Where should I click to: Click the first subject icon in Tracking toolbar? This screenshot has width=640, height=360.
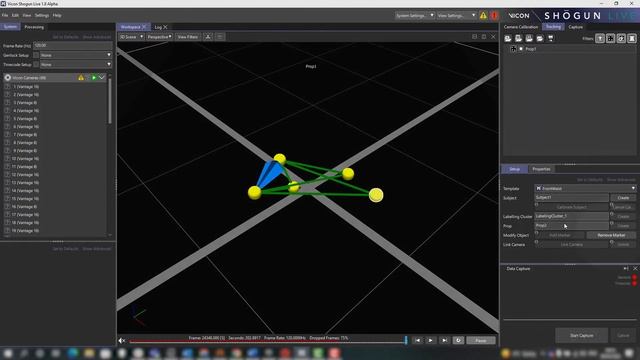(x=508, y=38)
